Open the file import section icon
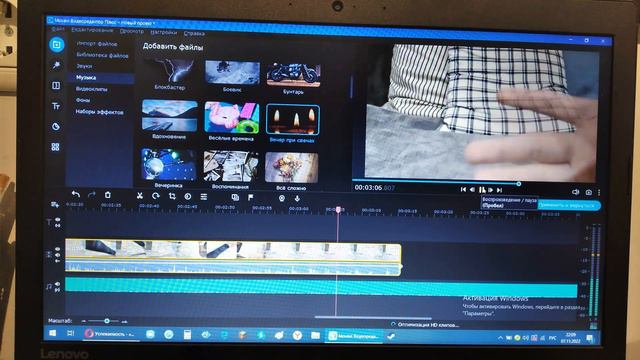 56,44
